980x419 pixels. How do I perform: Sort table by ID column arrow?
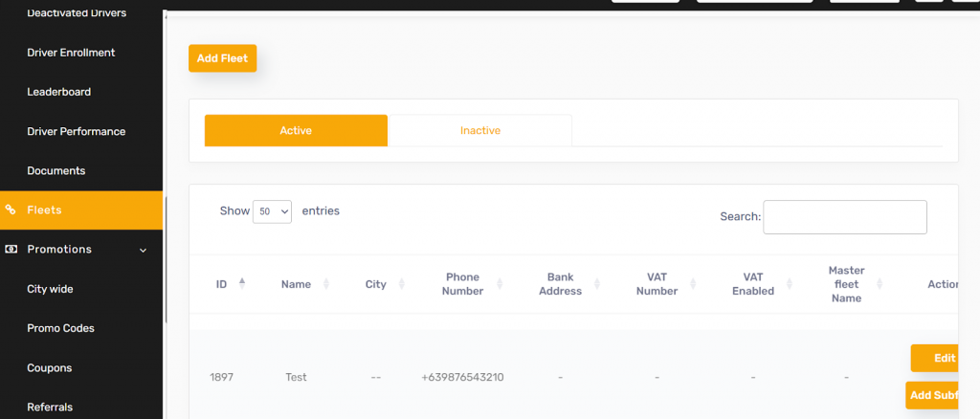[241, 283]
